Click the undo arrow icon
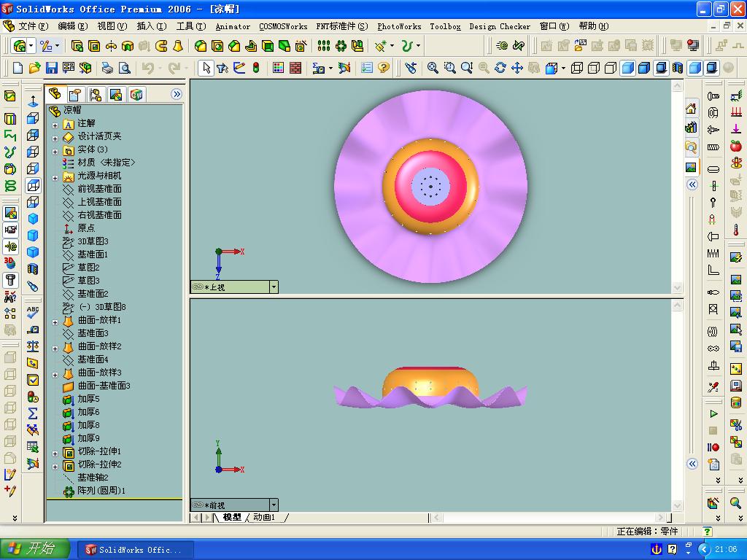747x560 pixels. 147,68
